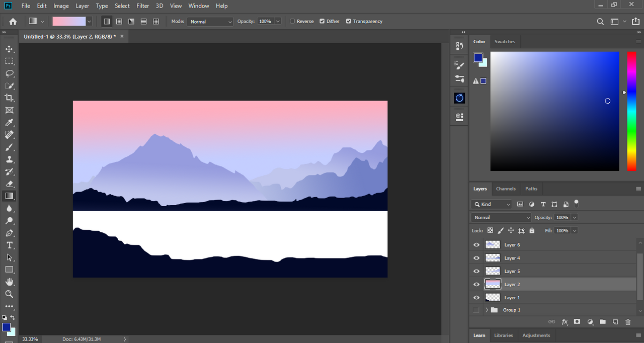Image resolution: width=644 pixels, height=343 pixels.
Task: Select the Eyedropper tool
Action: [9, 123]
